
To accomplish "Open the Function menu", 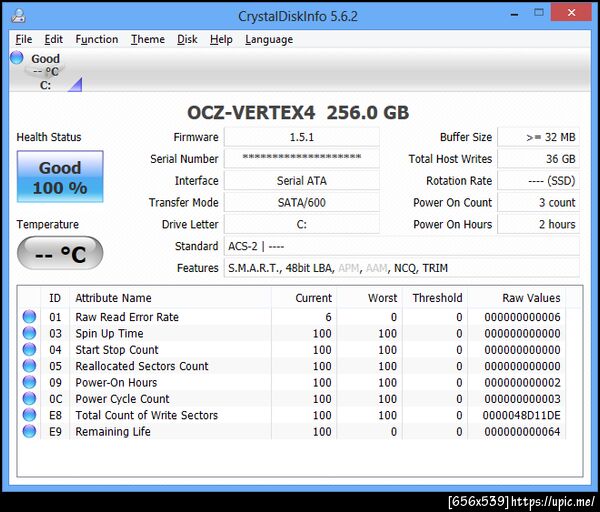I will click(97, 39).
